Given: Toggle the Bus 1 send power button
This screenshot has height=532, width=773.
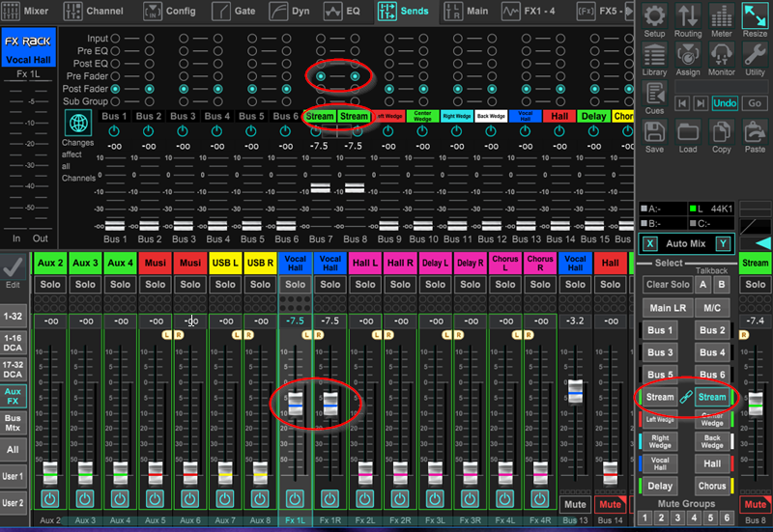Looking at the screenshot, I should click(115, 131).
